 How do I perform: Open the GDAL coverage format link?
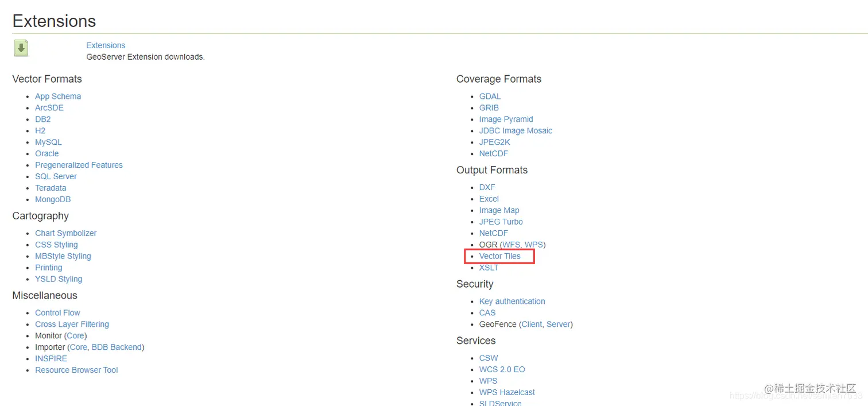(x=490, y=96)
